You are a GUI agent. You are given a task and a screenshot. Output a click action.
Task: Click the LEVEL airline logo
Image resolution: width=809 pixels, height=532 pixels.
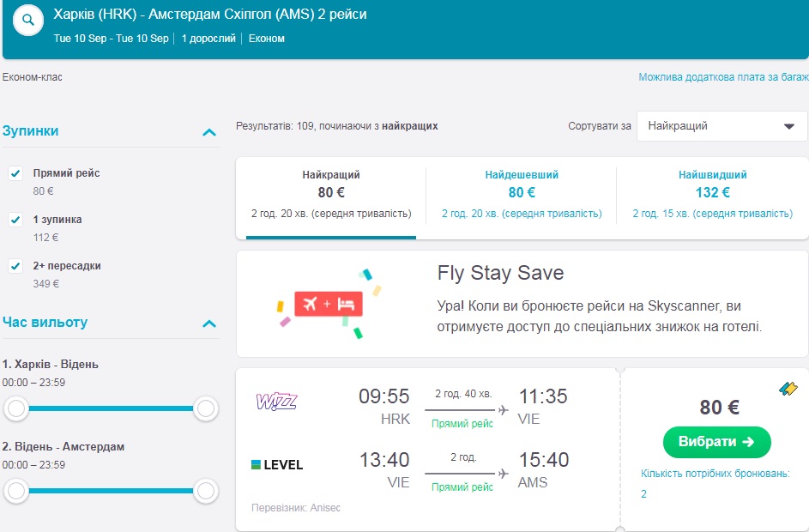coord(277,465)
